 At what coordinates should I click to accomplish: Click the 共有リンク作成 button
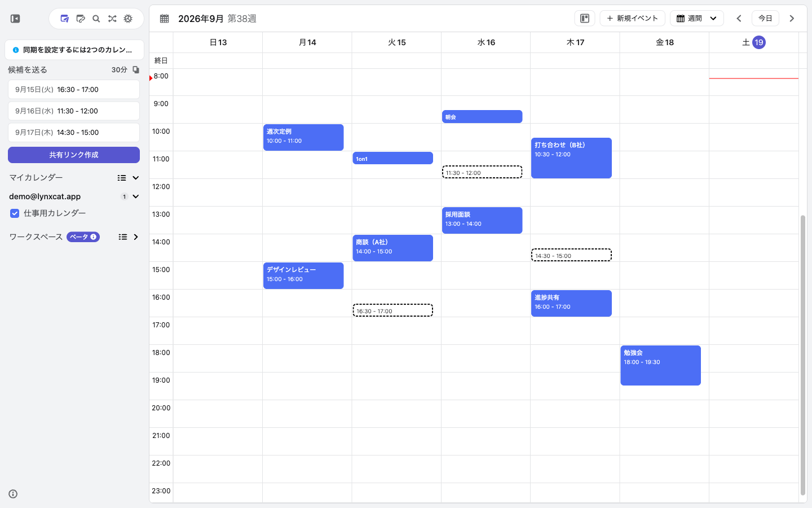(x=74, y=155)
